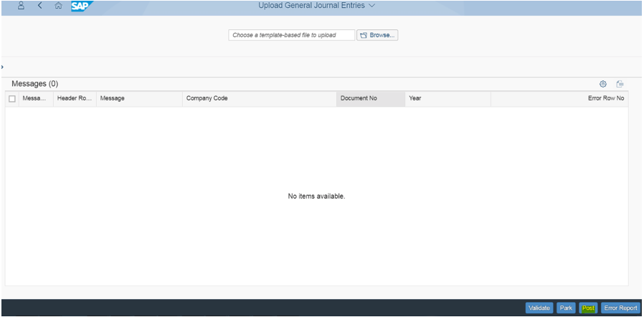
Task: Click the SAP logo
Action: (82, 6)
